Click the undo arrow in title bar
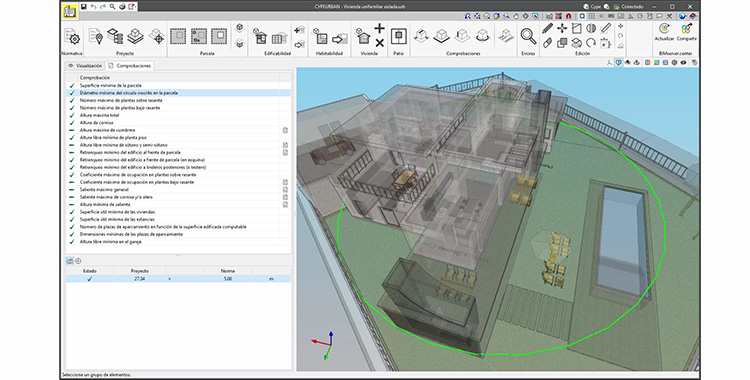 (x=93, y=7)
